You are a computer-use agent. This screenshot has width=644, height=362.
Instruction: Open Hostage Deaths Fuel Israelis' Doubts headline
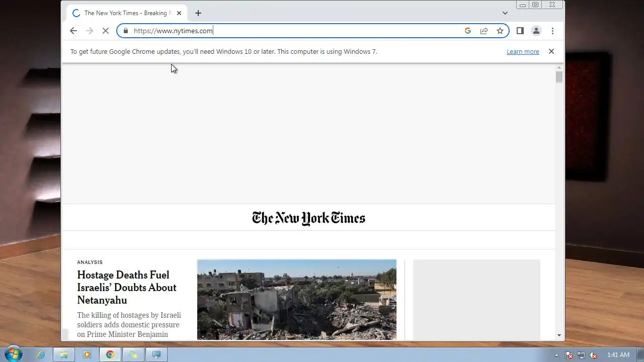click(127, 288)
